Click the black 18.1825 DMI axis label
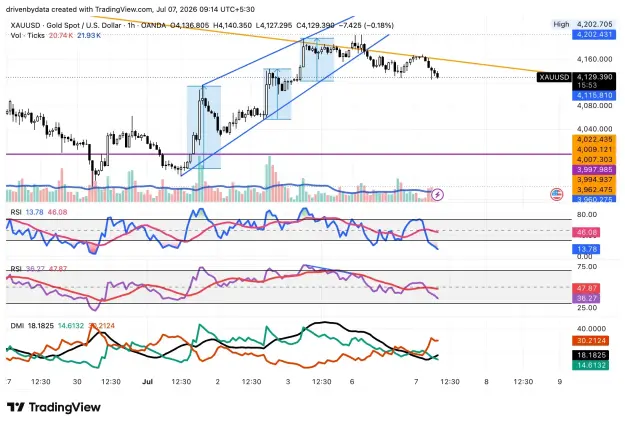625x425 pixels. coord(590,355)
